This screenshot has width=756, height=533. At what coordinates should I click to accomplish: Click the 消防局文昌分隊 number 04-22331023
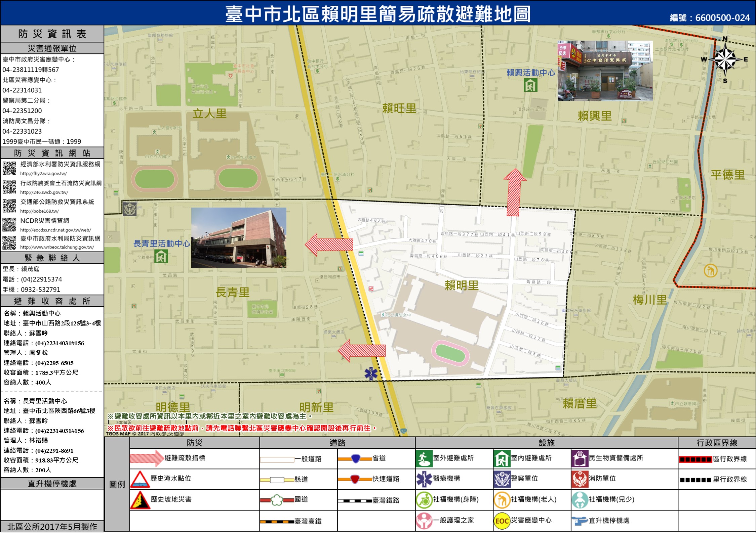point(22,131)
